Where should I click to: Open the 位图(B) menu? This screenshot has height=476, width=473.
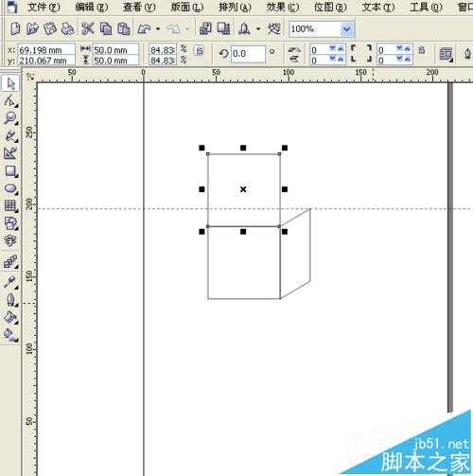pos(330,7)
